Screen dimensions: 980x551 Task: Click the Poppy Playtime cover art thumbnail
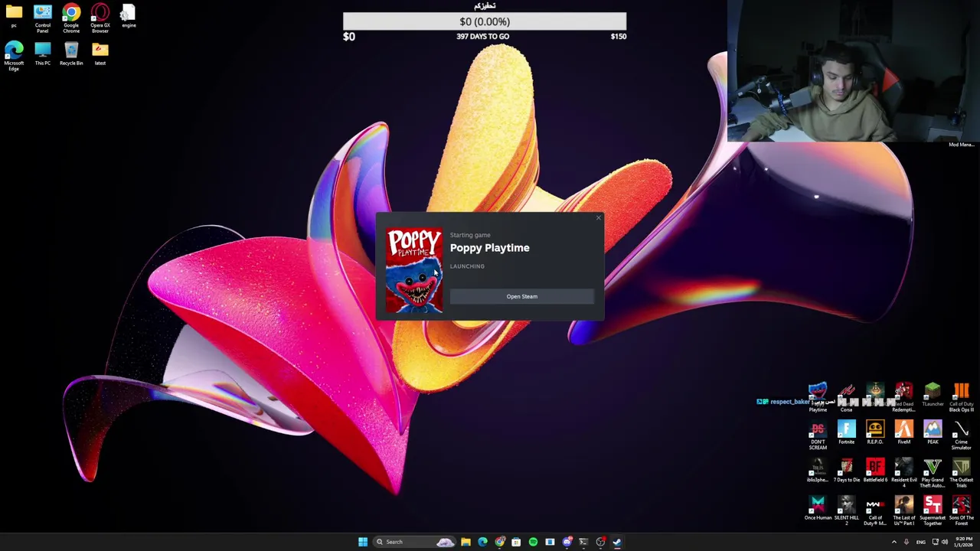[414, 271]
